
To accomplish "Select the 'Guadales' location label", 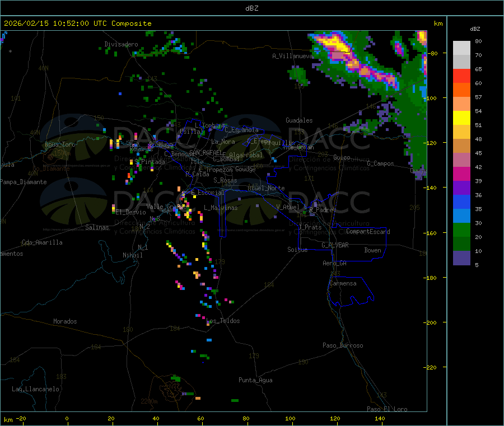I will coord(299,120).
